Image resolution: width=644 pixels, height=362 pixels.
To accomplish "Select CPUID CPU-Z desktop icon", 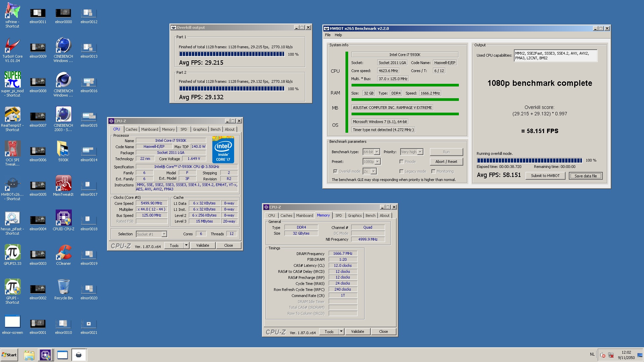I will click(x=63, y=220).
